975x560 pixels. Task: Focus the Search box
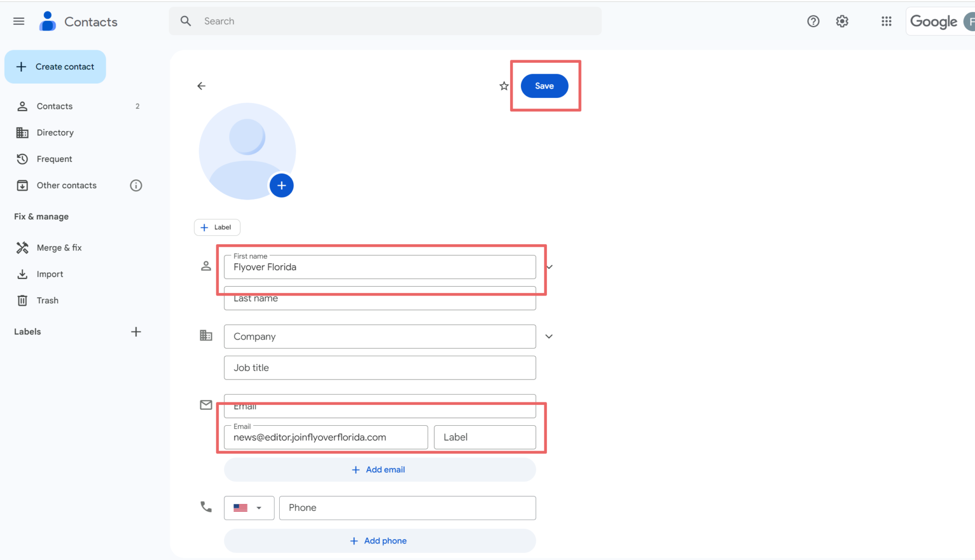coord(385,21)
